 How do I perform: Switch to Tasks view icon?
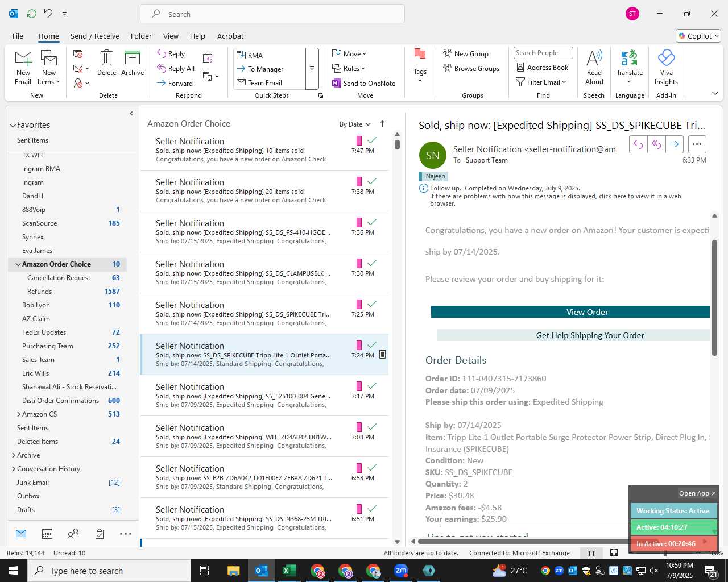tap(100, 534)
